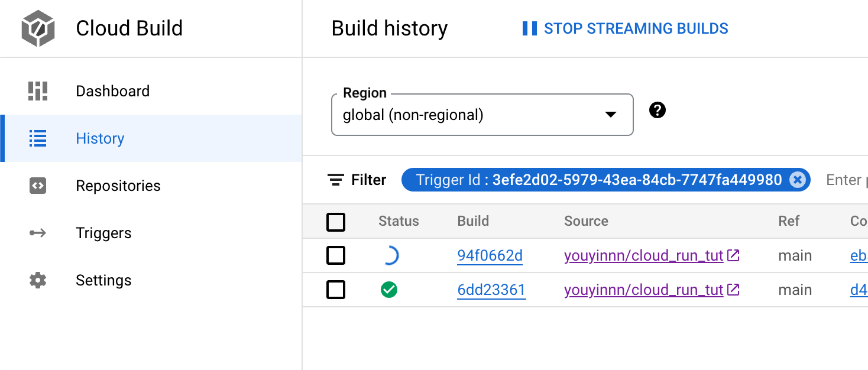Screen dimensions: 868x370
Task: Remove the Trigger Id filter chip
Action: click(797, 180)
